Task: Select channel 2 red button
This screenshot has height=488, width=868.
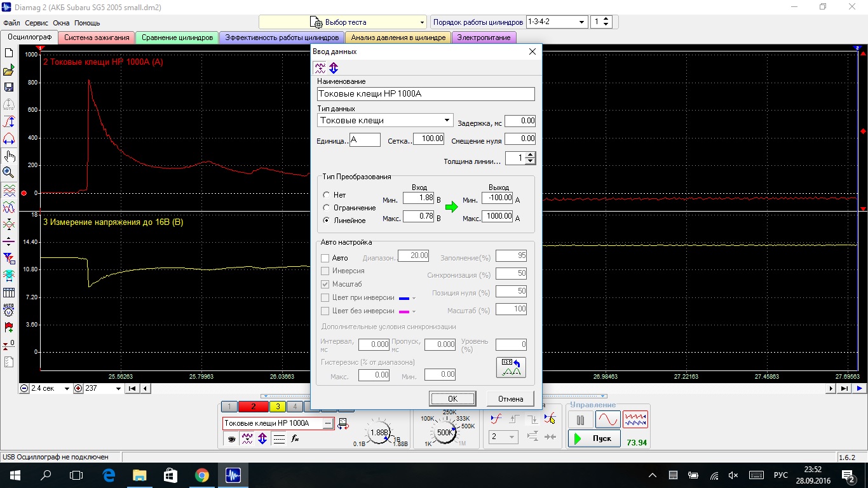Action: click(254, 407)
